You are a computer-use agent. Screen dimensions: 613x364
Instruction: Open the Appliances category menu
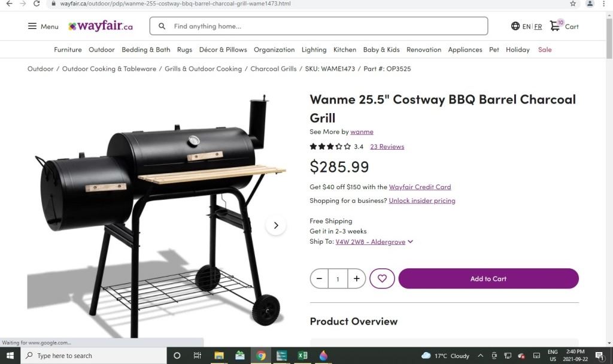click(x=465, y=50)
